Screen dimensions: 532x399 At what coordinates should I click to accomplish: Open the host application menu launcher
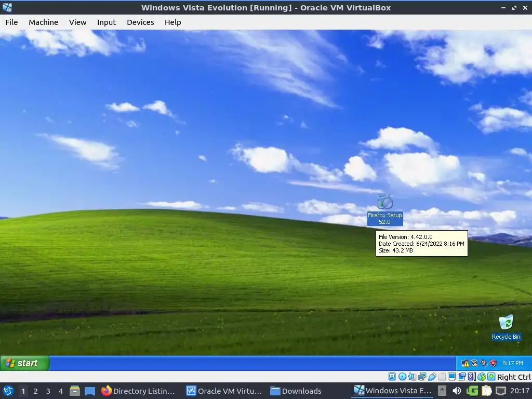pos(8,391)
